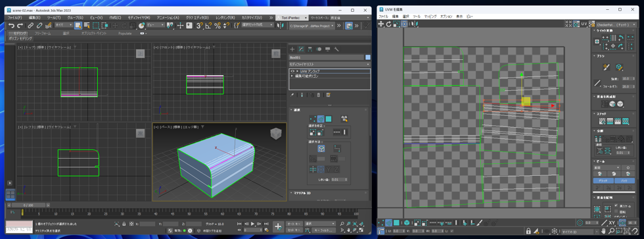Open the Rendering (R) menu
Screen dimensions: 644x239
[x=225, y=18]
